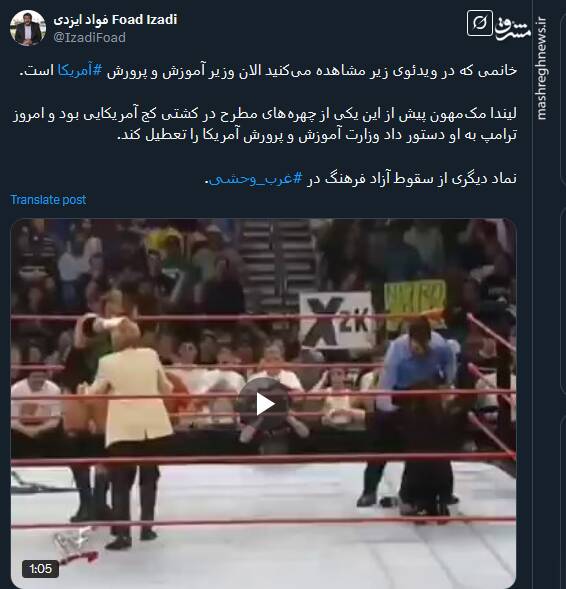Click the vertical divider line beside the watermark
Image resolution: width=566 pixels, height=589 pixels.
pyautogui.click(x=532, y=294)
